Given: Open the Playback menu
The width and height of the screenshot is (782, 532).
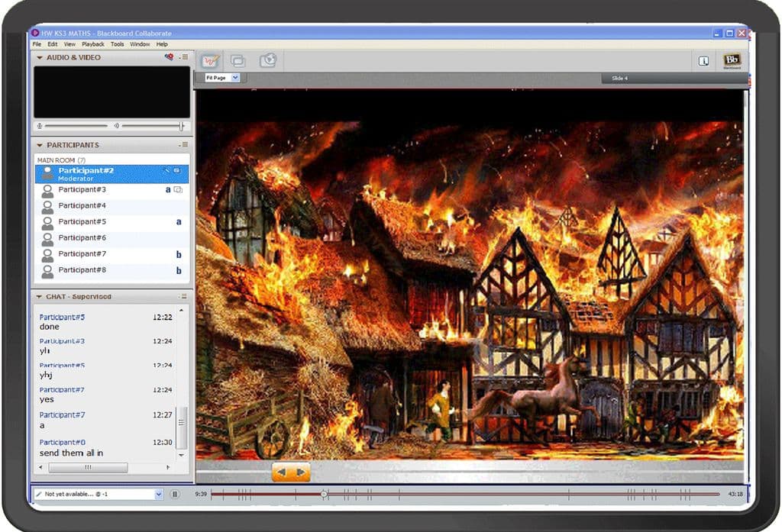Looking at the screenshot, I should (x=93, y=44).
